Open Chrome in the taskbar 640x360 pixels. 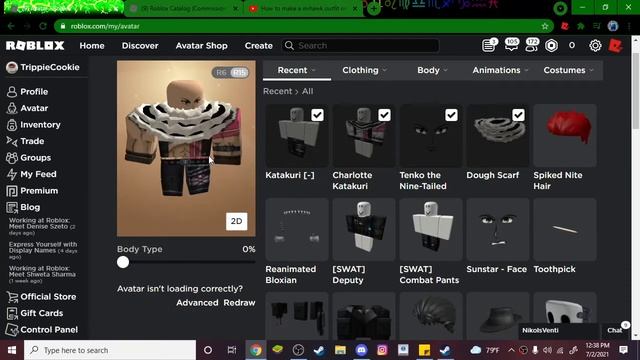coord(256,350)
